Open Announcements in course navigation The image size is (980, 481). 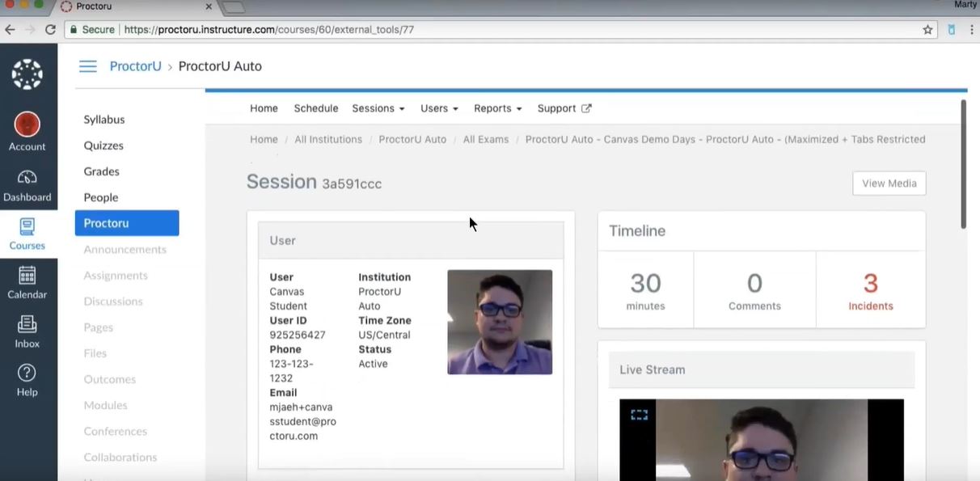tap(125, 249)
